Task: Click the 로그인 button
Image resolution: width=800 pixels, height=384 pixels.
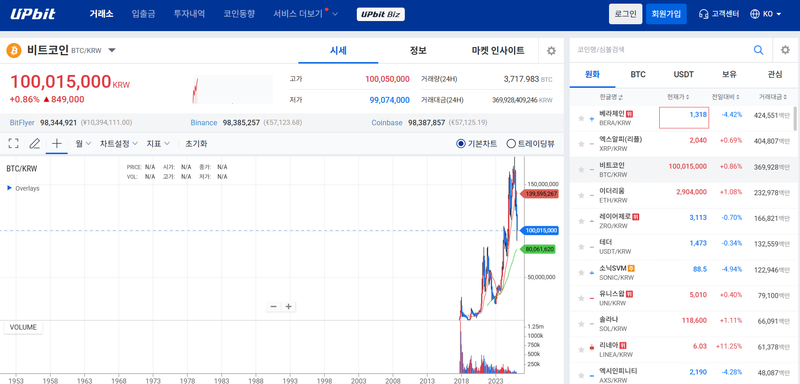Action: tap(626, 14)
